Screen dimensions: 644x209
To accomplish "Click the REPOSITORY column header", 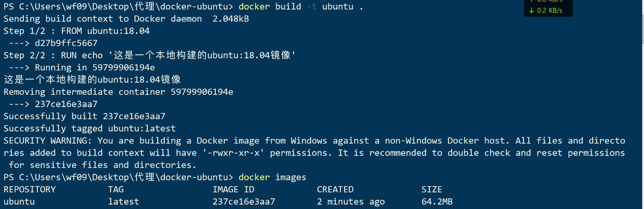I will point(30,190).
